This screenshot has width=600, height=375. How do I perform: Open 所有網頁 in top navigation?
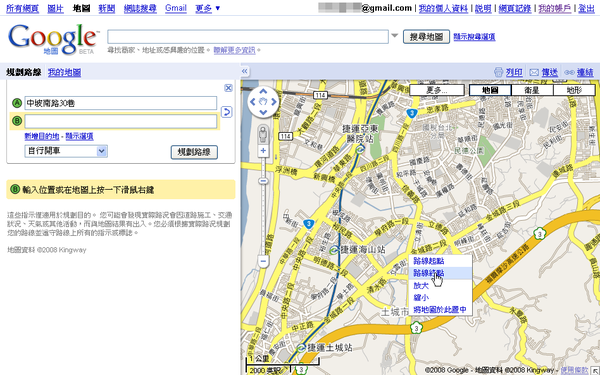(x=23, y=8)
